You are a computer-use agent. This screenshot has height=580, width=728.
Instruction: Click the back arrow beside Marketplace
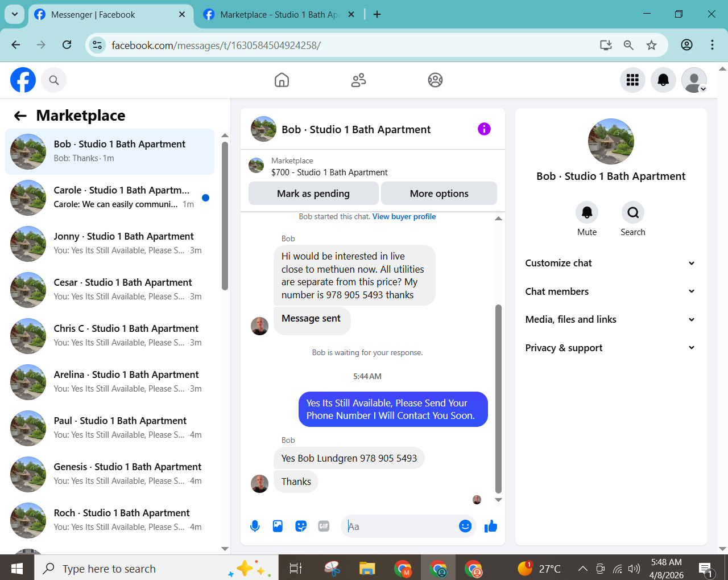[20, 116]
